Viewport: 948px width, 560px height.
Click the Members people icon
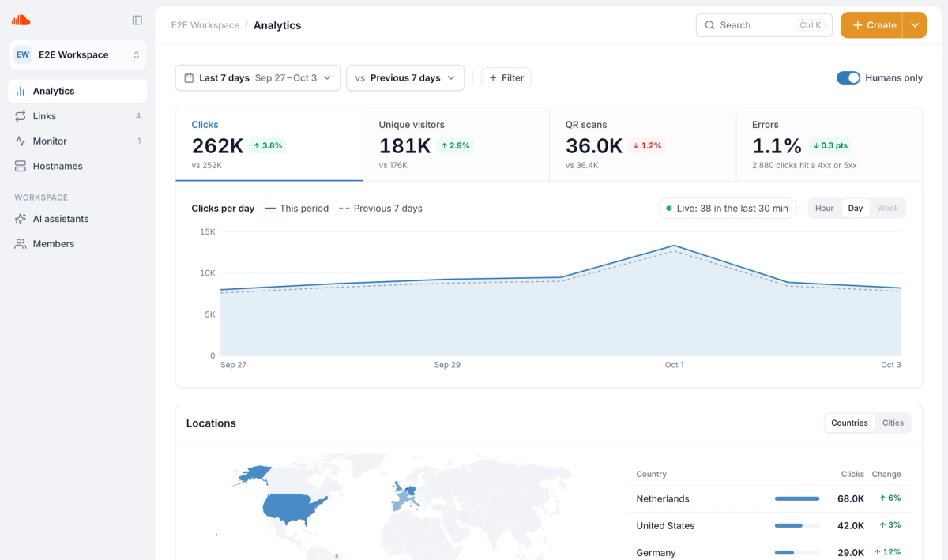pos(21,244)
